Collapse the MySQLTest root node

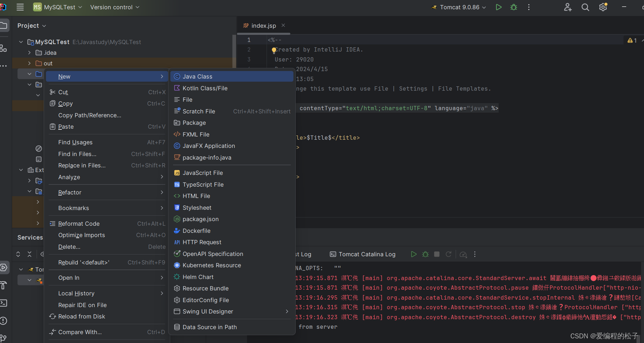(21, 42)
